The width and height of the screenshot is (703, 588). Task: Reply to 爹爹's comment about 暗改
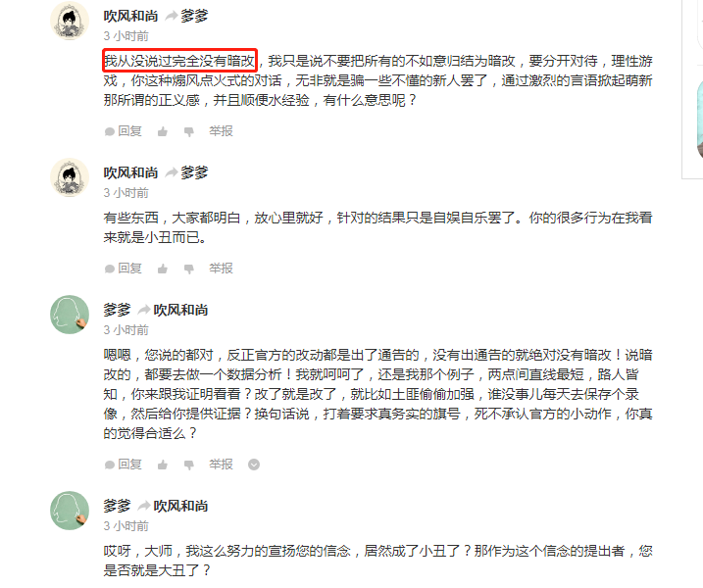[x=124, y=465]
